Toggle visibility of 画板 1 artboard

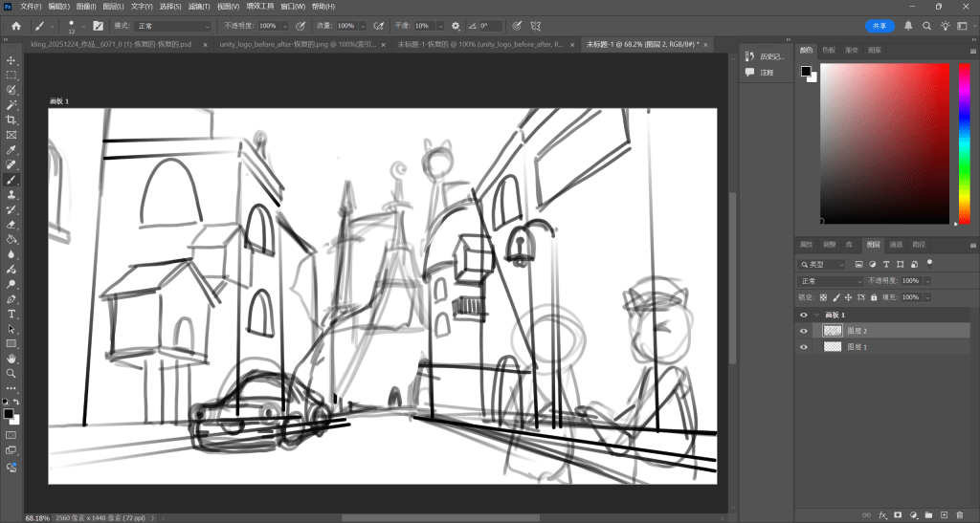click(804, 315)
